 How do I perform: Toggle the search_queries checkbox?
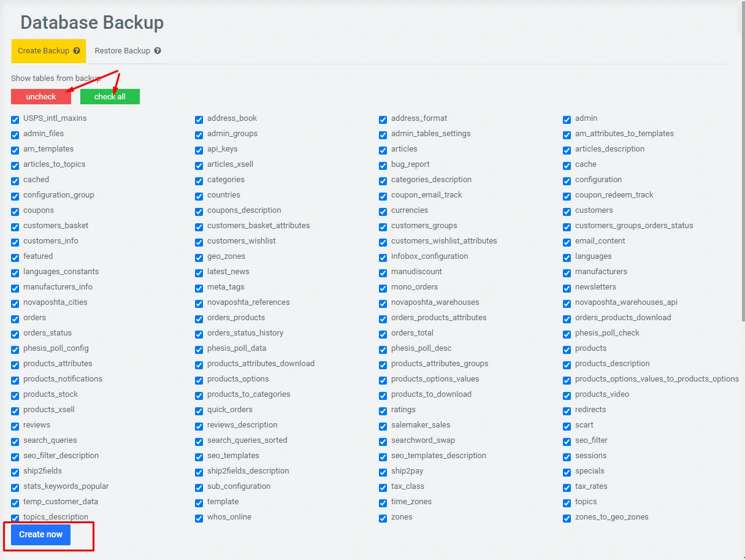click(15, 441)
